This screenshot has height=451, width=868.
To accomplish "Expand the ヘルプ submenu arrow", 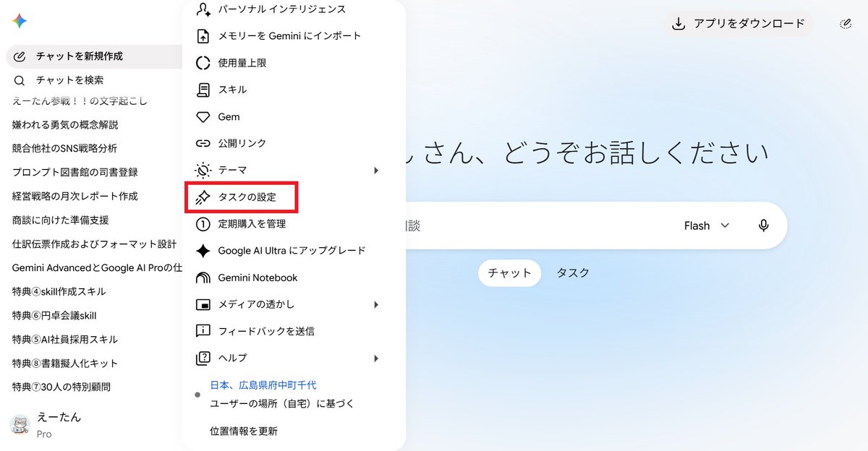I will pyautogui.click(x=376, y=358).
